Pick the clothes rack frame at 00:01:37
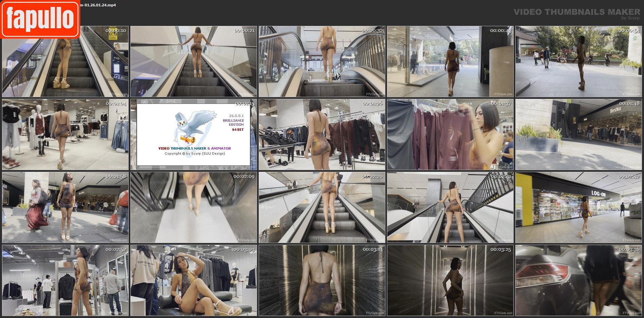Screen dimensions: 644x318 (x=450, y=134)
